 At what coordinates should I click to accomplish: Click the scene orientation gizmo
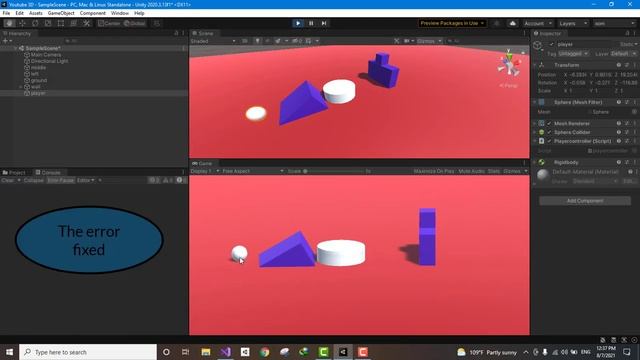(x=509, y=64)
